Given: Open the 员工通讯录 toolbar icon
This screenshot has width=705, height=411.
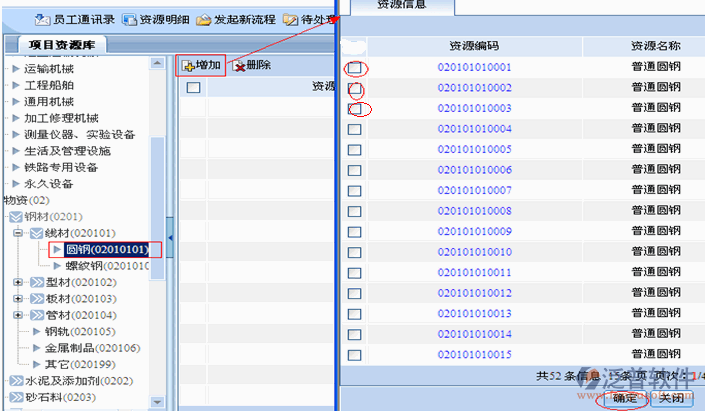Looking at the screenshot, I should (x=42, y=19).
